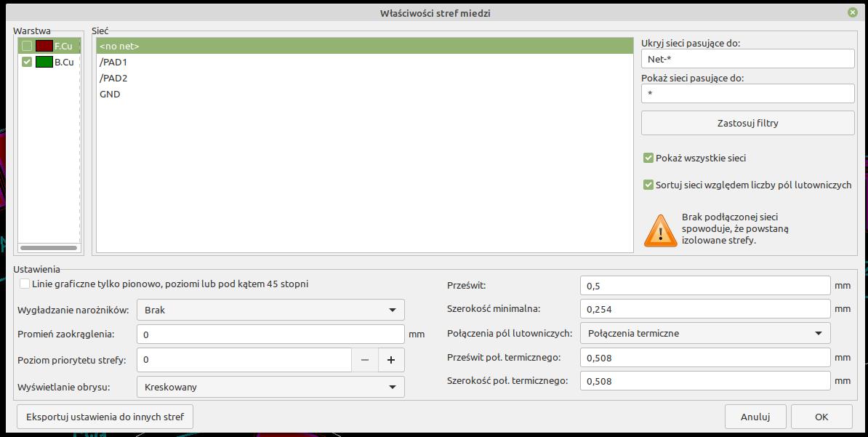Select the /PAD1 net in list

pos(113,63)
